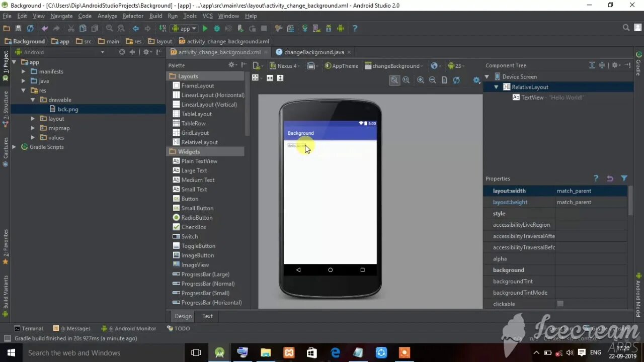Refresh the layout preview
Image resolution: width=644 pixels, height=362 pixels.
click(456, 80)
